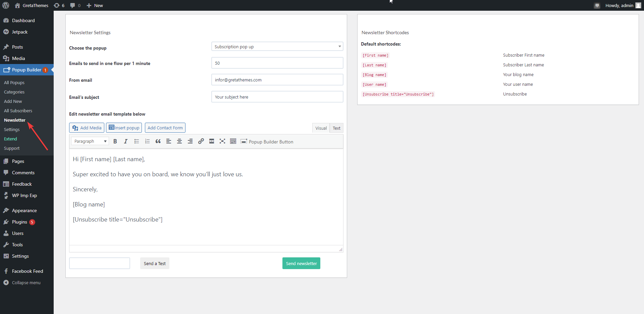Toggle italic formatting in editor toolbar
The image size is (644, 314).
[x=126, y=141]
